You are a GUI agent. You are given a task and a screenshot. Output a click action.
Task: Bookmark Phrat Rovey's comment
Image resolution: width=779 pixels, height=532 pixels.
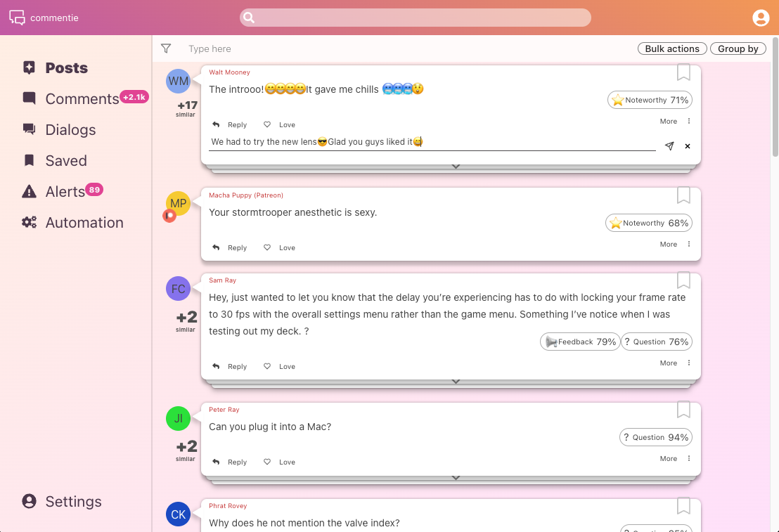click(x=683, y=506)
